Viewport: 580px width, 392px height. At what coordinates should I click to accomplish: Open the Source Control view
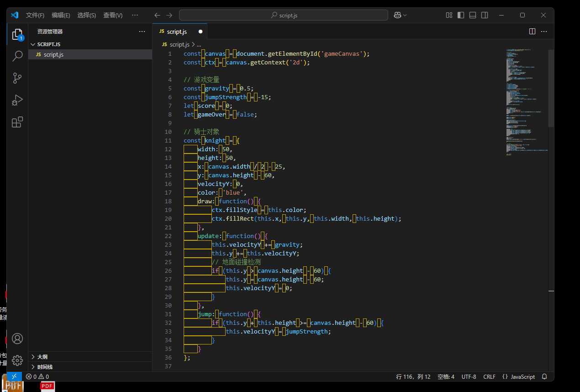point(17,78)
